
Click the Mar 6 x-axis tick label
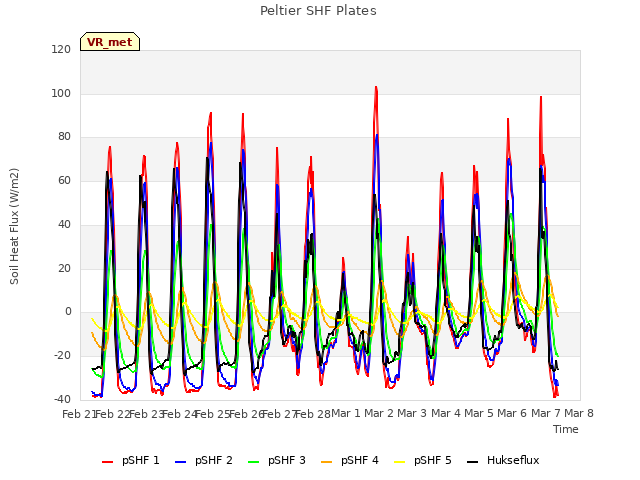(x=512, y=414)
